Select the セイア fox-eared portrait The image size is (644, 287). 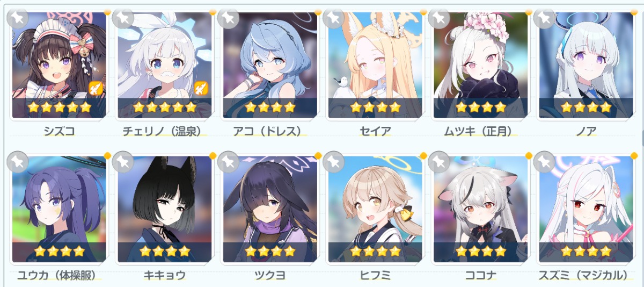(x=375, y=64)
